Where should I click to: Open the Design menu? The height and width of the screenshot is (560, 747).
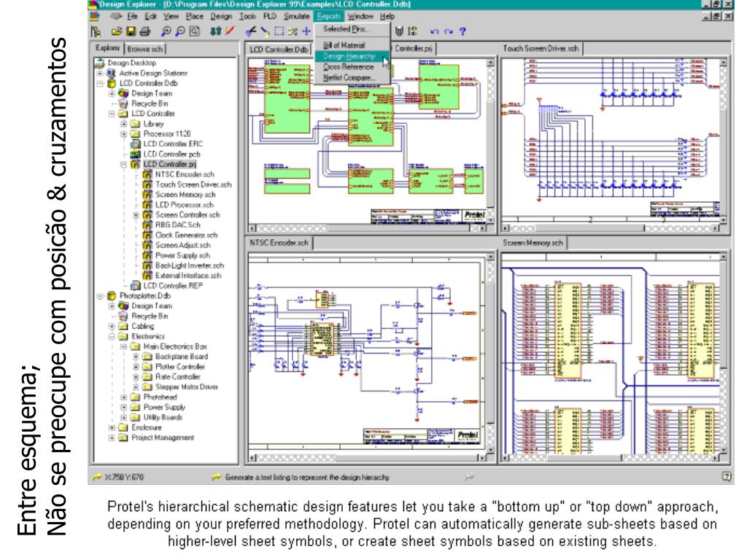coord(221,16)
